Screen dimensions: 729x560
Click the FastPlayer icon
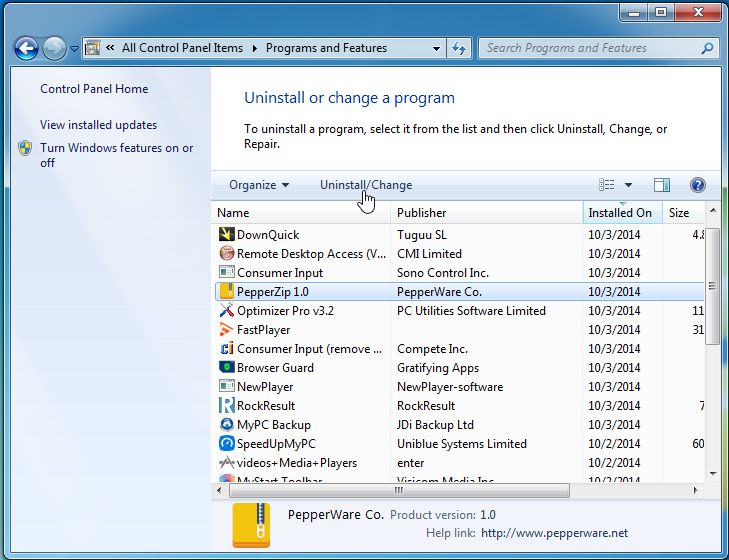click(x=226, y=329)
